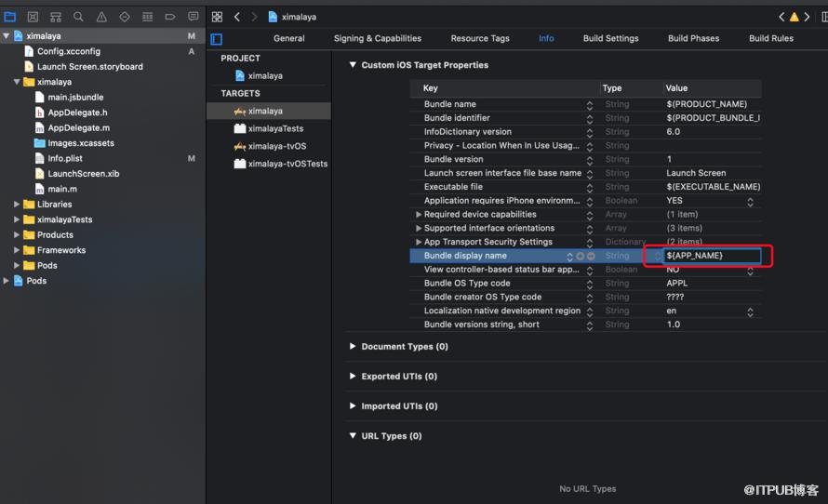Expand the Pods folder group

17,265
